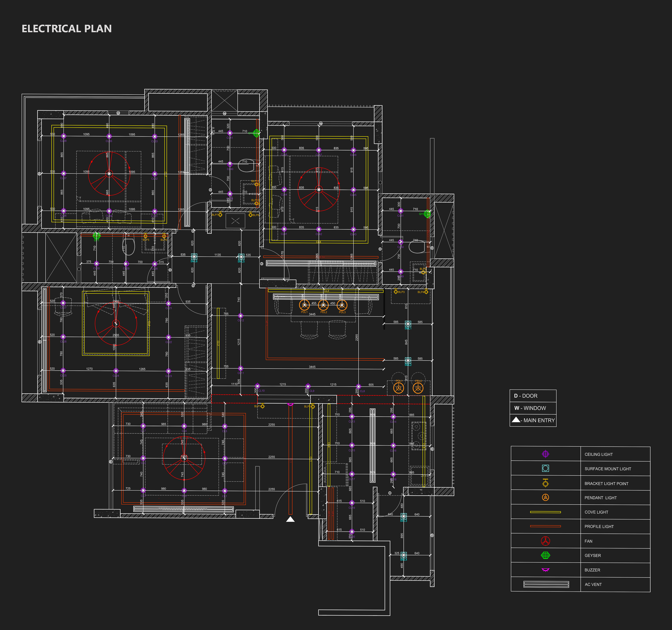Click the cyan surface mount light legend symbol

545,468
